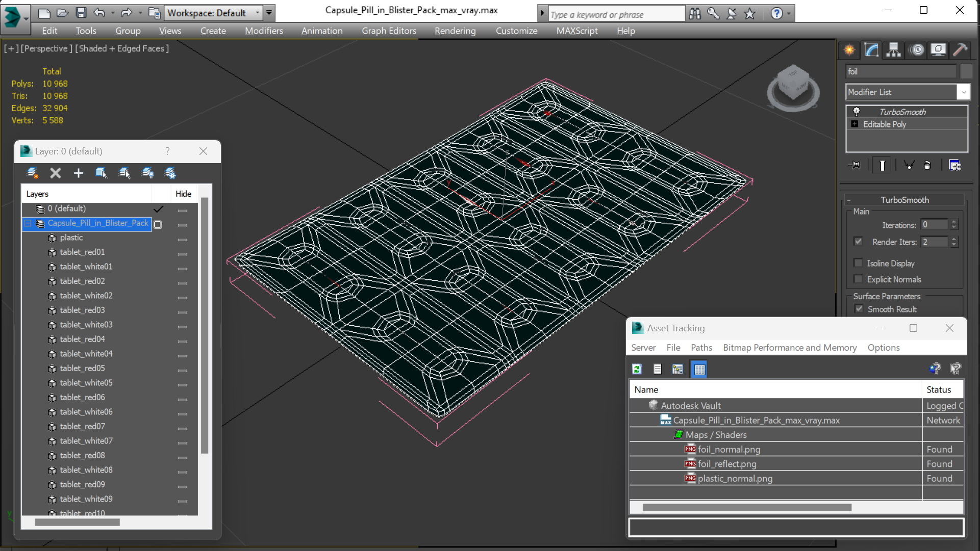Click the Layer dialog help question mark

[x=167, y=151]
